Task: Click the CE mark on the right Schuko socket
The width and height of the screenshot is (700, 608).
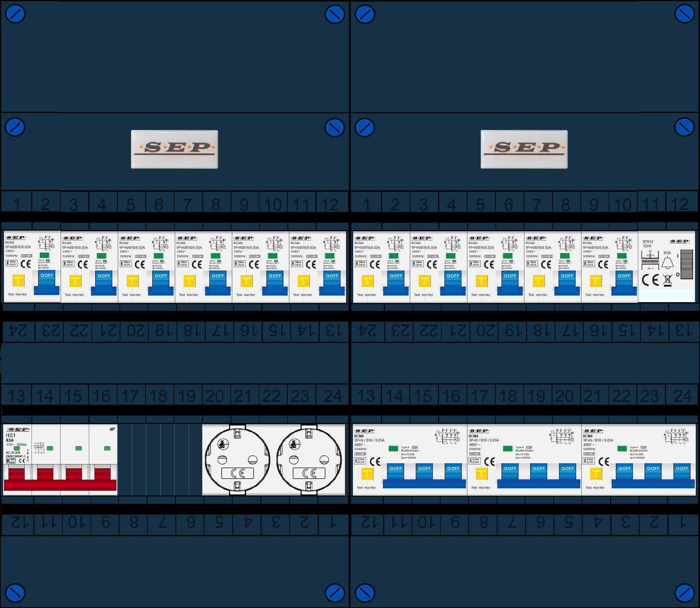Action: pos(309,473)
